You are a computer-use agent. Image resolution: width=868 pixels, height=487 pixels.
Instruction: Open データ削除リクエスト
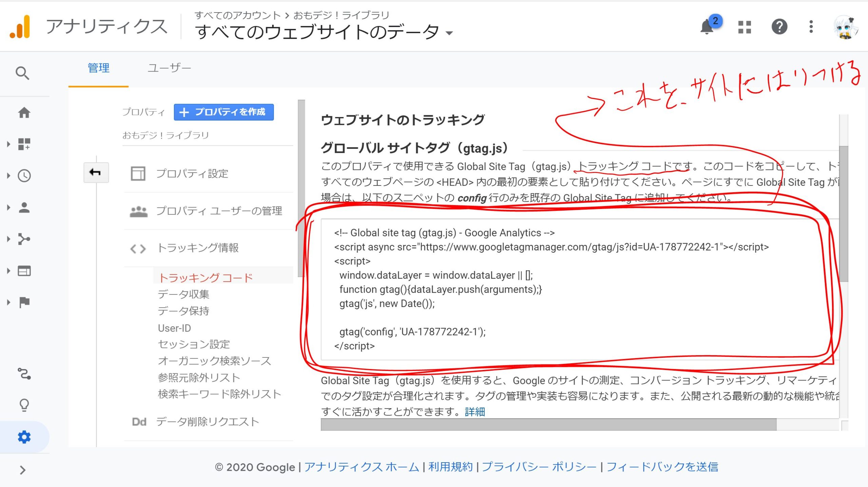[x=208, y=422]
